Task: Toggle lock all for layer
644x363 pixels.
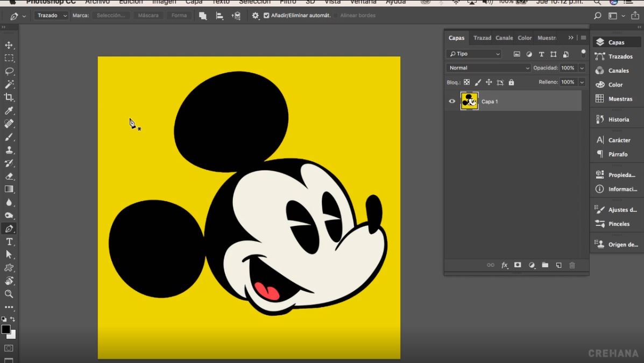Action: click(x=511, y=82)
